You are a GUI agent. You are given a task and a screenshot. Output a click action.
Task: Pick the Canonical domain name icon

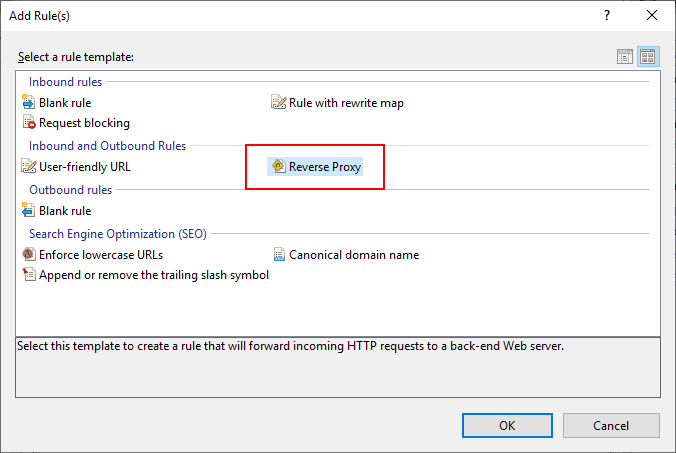[x=279, y=255]
